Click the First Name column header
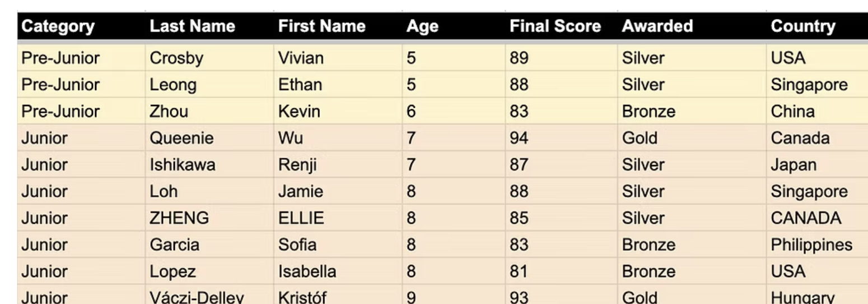This screenshot has height=304, width=868. point(321,26)
